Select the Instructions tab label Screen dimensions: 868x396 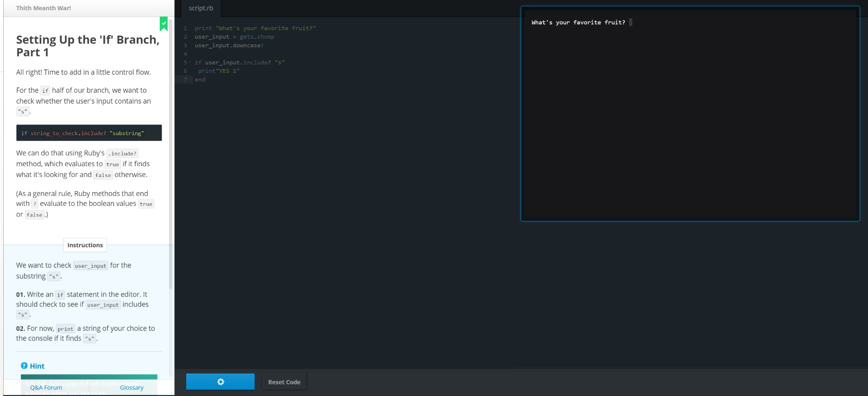click(x=85, y=245)
